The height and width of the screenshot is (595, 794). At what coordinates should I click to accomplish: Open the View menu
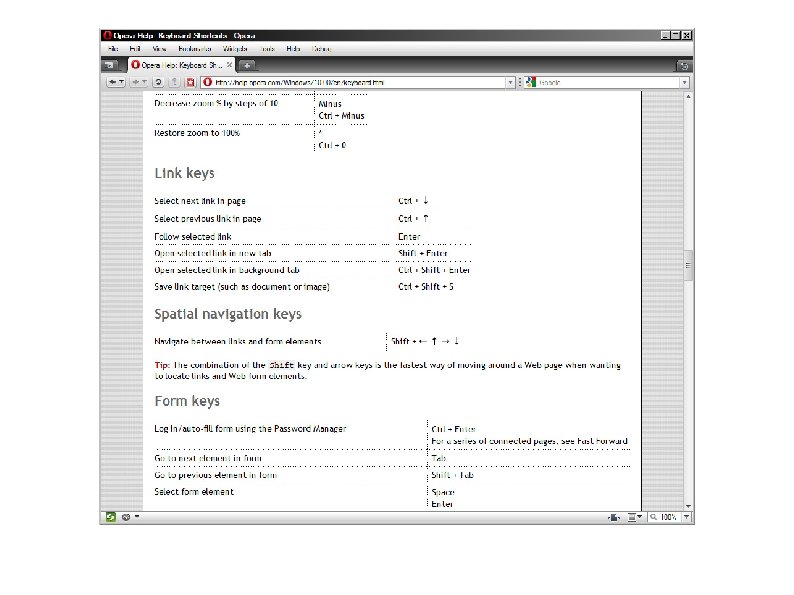coord(159,49)
